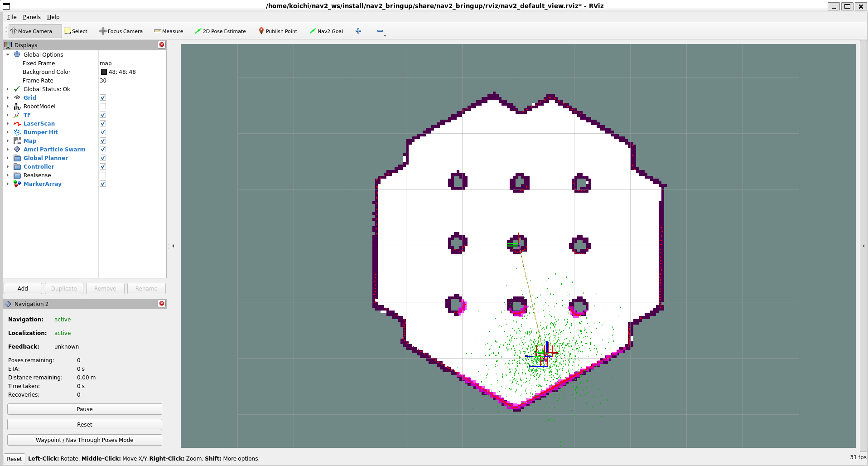Click the Map display icon
Screen dimensions: 868x466
[17, 141]
